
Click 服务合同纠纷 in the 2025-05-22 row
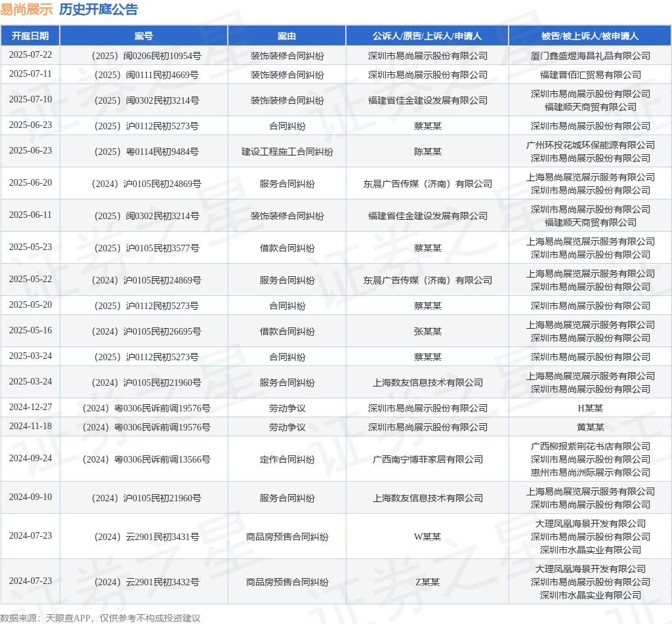tap(287, 280)
